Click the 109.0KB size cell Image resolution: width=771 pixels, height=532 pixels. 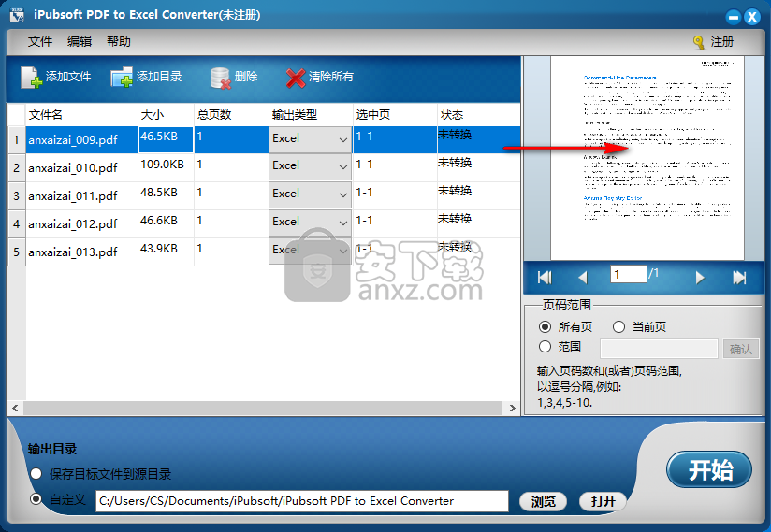tap(166, 167)
